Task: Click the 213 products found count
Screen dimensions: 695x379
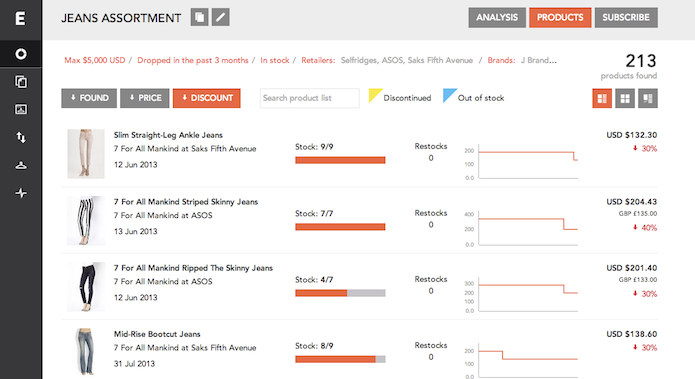Action: click(640, 61)
